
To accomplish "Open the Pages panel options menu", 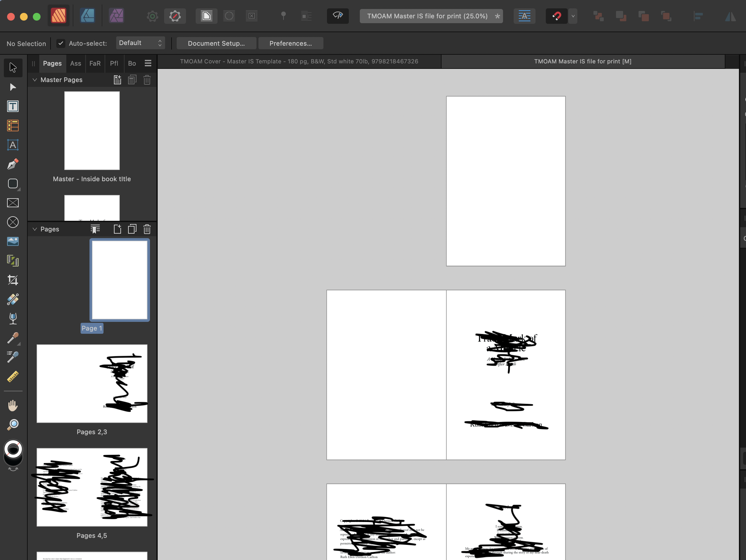I will (x=148, y=63).
